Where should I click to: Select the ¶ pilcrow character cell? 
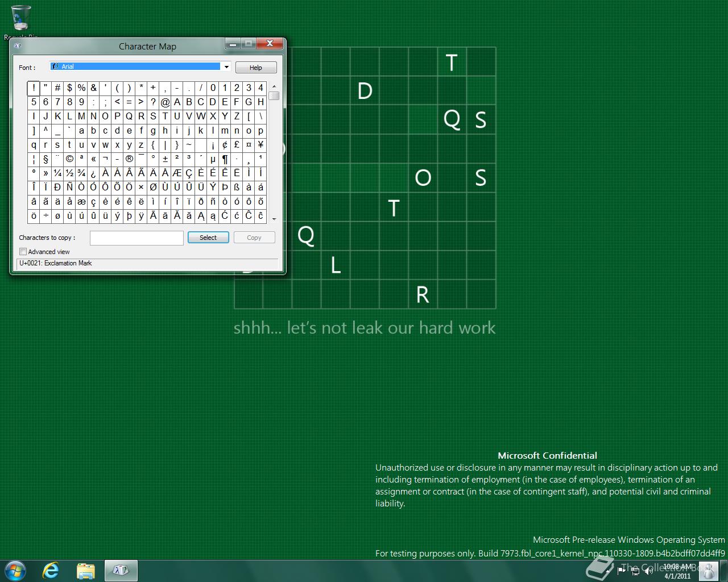coord(225,159)
